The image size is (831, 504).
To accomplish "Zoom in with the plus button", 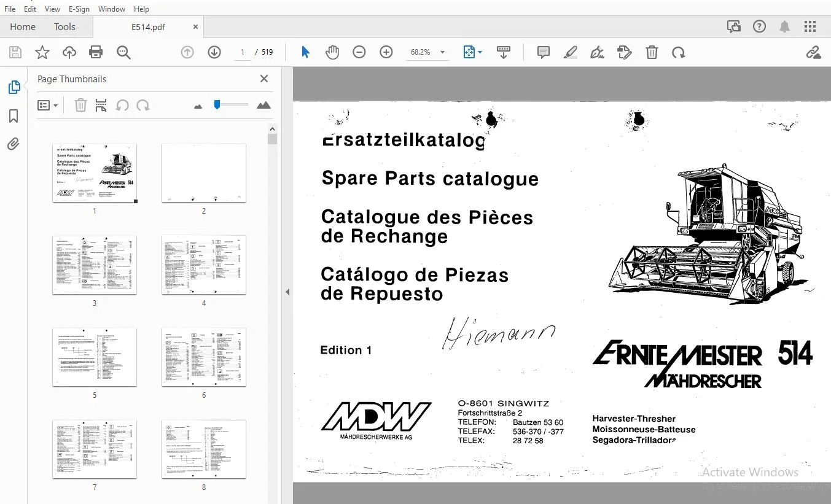I will pyautogui.click(x=386, y=53).
